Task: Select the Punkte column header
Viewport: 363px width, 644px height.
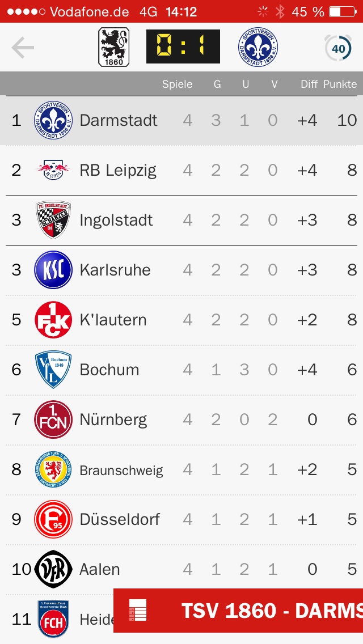Action: [340, 84]
